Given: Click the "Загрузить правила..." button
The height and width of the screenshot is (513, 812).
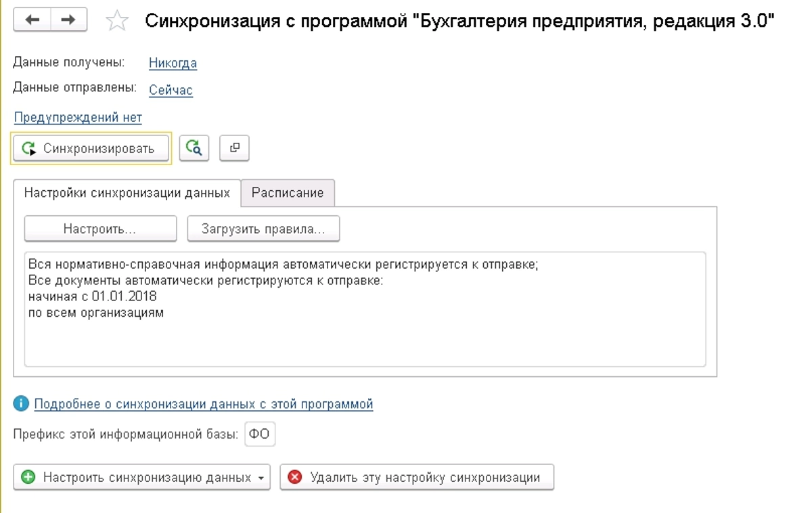Looking at the screenshot, I should [x=263, y=229].
